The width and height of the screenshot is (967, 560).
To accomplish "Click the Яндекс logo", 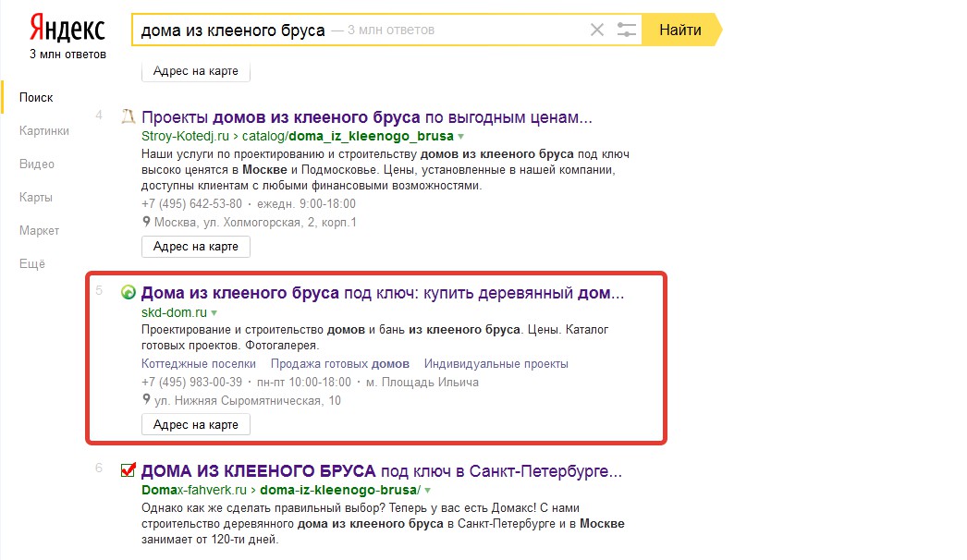I will point(67,29).
